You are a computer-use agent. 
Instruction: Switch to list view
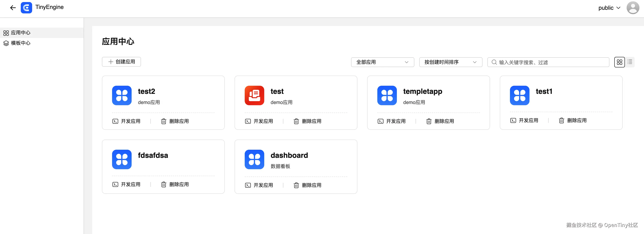coord(630,62)
